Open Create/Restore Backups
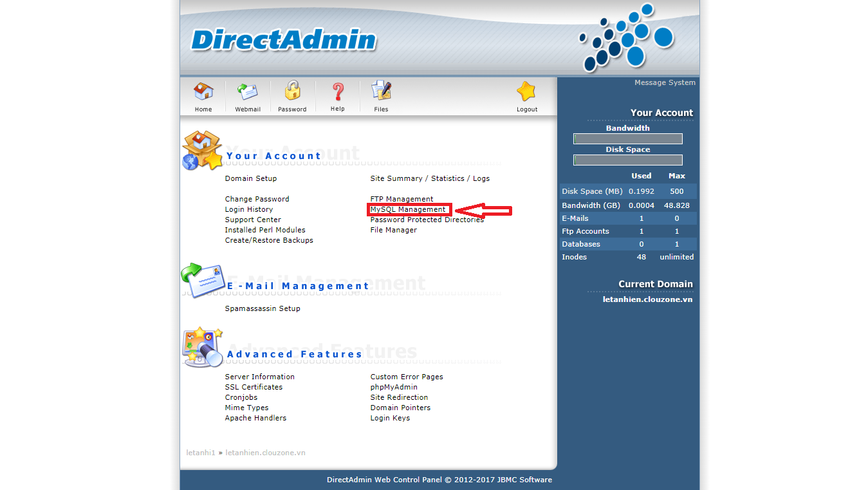868x490 pixels. click(x=269, y=240)
